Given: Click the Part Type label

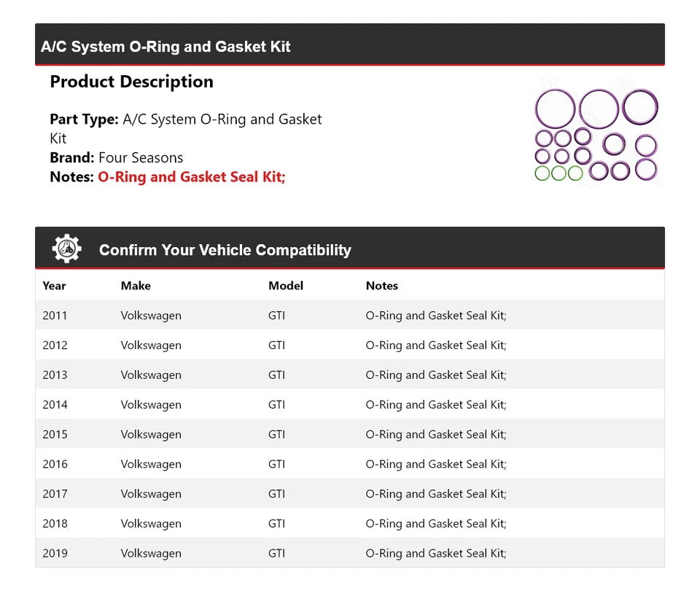Looking at the screenshot, I should pyautogui.click(x=84, y=119).
